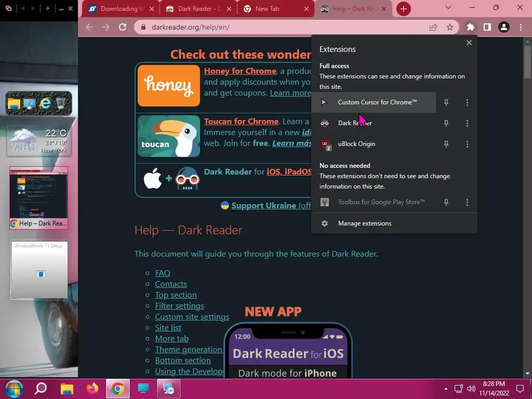
Task: Open Manage extensions
Action: point(394,223)
